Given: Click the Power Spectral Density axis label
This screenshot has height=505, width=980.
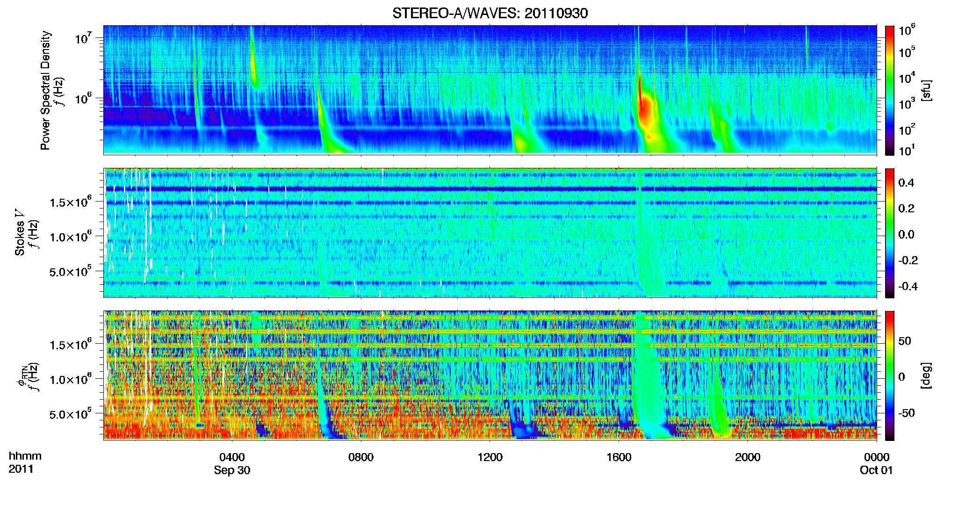Looking at the screenshot, I should (45, 90).
